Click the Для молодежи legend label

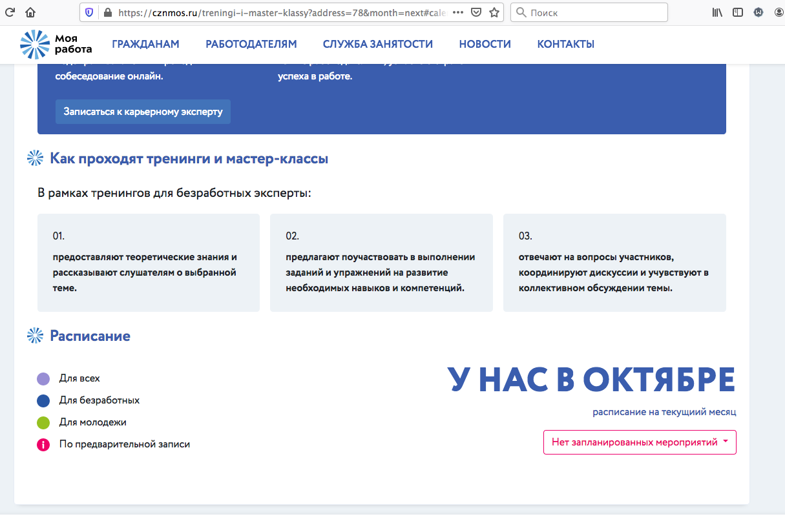92,422
